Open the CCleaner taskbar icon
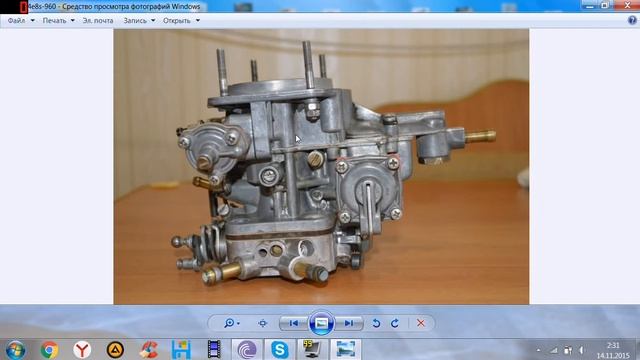 click(x=149, y=350)
